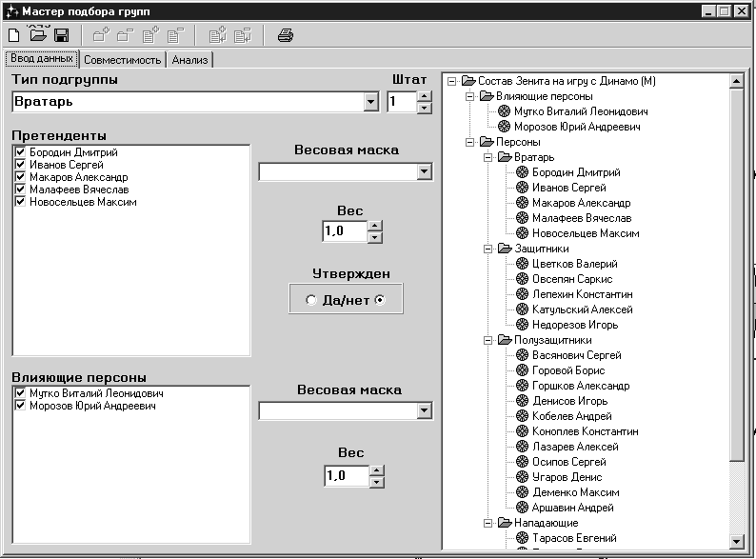Select Денисов Игорь in the tree
756x559 pixels.
click(570, 400)
